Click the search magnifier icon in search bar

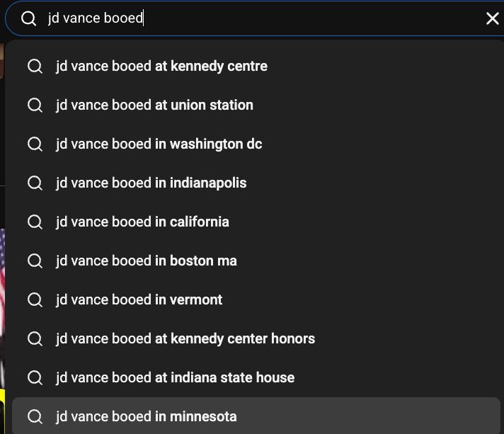click(29, 18)
